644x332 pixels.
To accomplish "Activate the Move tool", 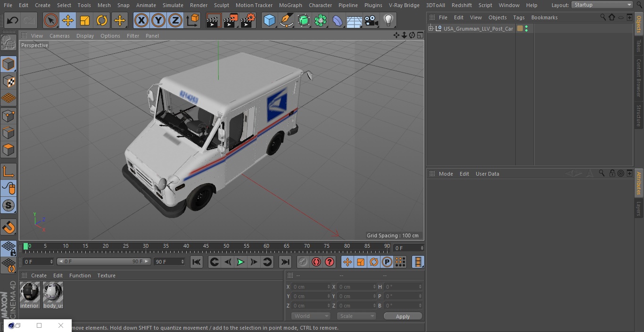I will (x=68, y=20).
